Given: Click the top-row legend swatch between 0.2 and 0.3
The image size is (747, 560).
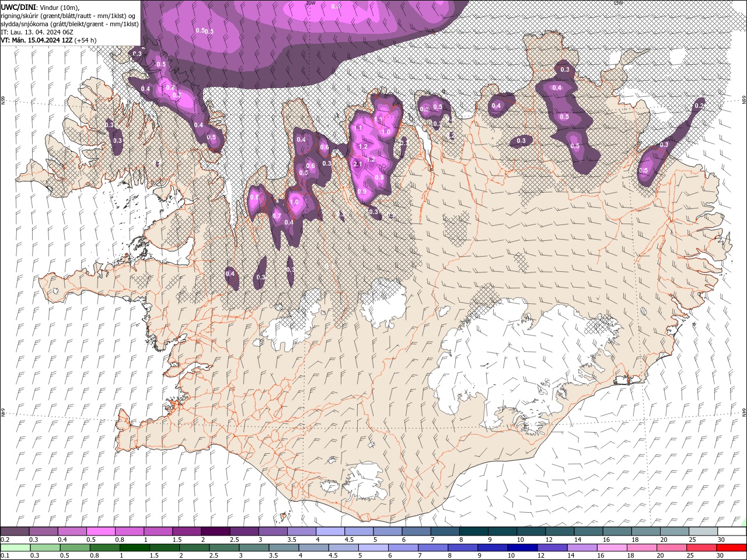Looking at the screenshot, I should (x=15, y=531).
